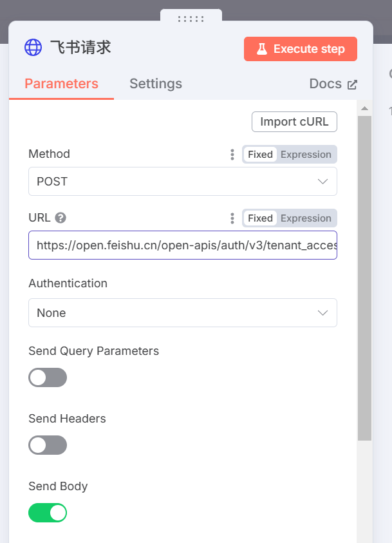This screenshot has height=543, width=392.
Task: Open the Docs external link icon
Action: (x=352, y=84)
